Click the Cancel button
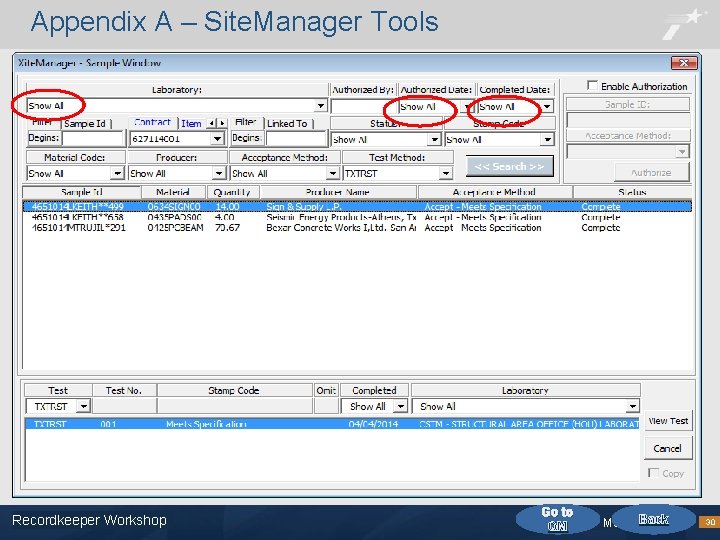The image size is (720, 540). click(x=668, y=449)
